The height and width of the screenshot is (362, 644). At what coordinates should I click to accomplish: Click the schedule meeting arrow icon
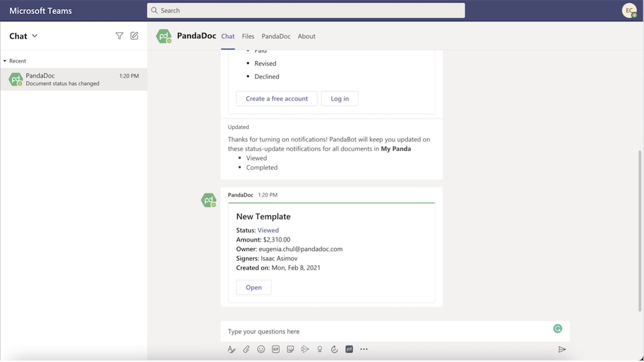(x=305, y=349)
